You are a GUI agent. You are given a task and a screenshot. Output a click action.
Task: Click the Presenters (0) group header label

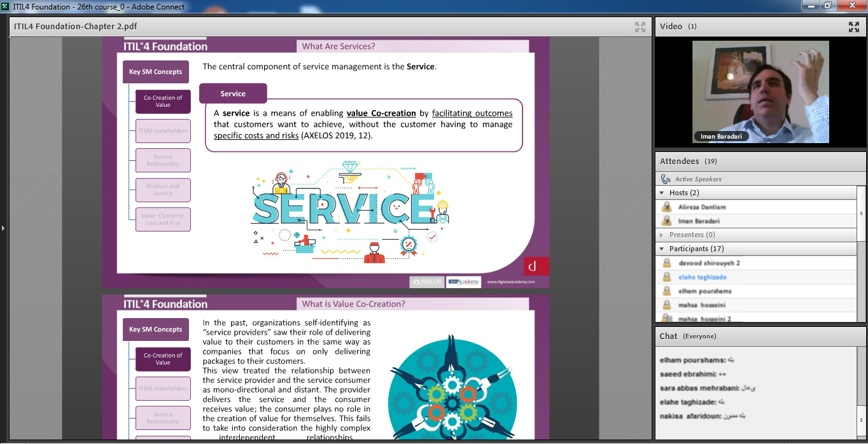point(692,235)
